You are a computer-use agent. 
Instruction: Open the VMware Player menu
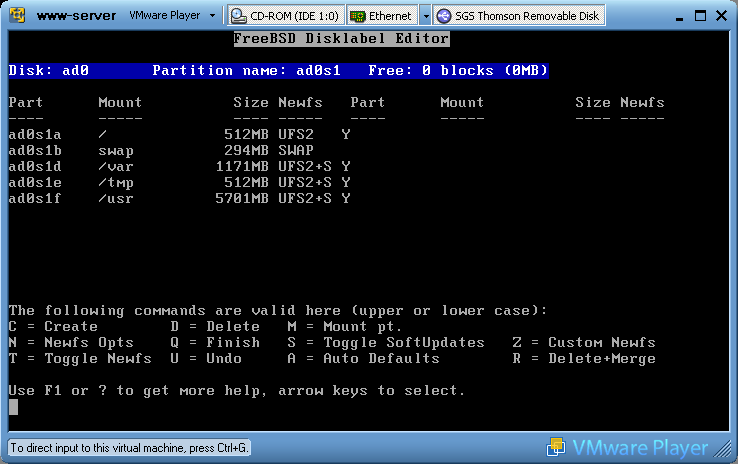pos(172,16)
